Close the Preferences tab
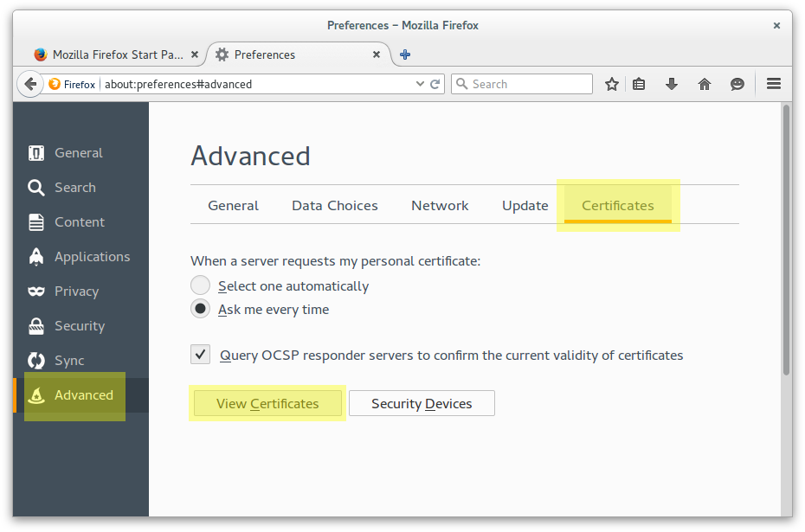Screen dimensions: 805x532 tap(377, 54)
